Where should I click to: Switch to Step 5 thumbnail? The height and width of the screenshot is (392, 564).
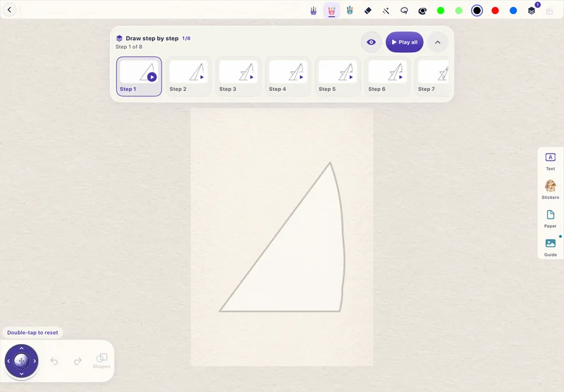point(338,76)
